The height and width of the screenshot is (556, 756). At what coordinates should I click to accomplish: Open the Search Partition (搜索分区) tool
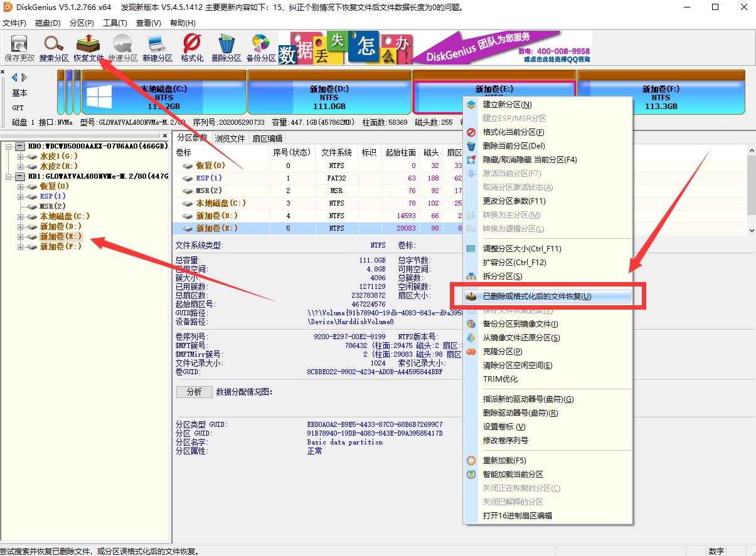coord(54,49)
